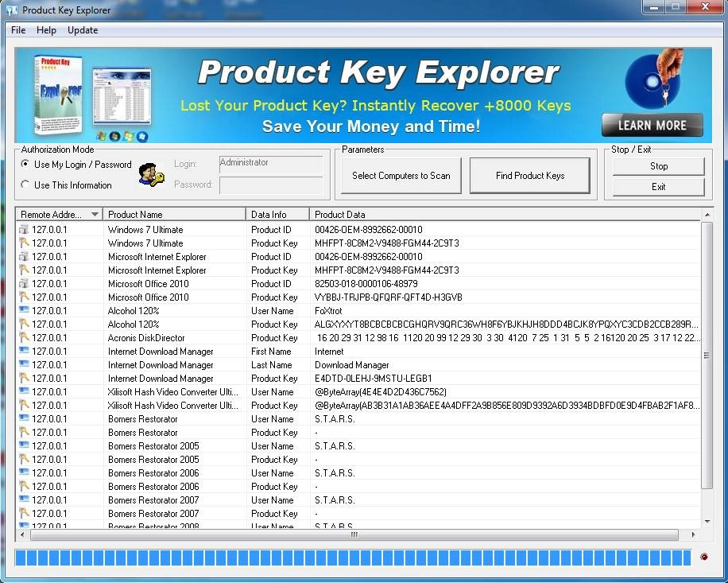The height and width of the screenshot is (583, 728).
Task: Click the key icon on the Windows 7 Ultimate Product Key row
Action: point(24,243)
